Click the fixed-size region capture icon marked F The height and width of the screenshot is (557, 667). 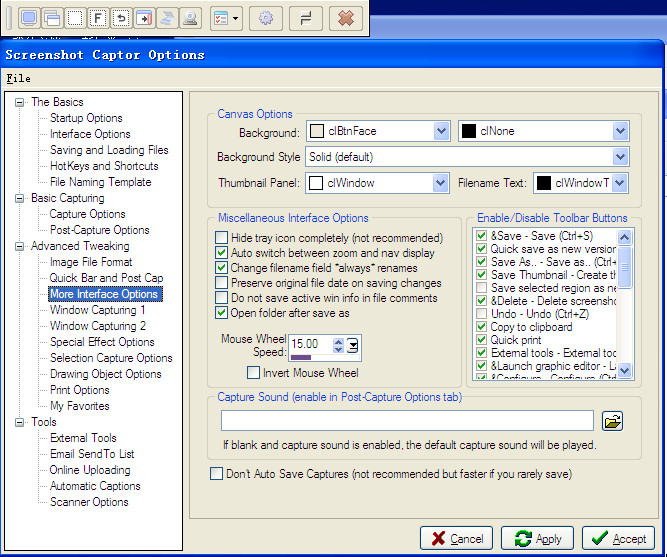[x=98, y=18]
